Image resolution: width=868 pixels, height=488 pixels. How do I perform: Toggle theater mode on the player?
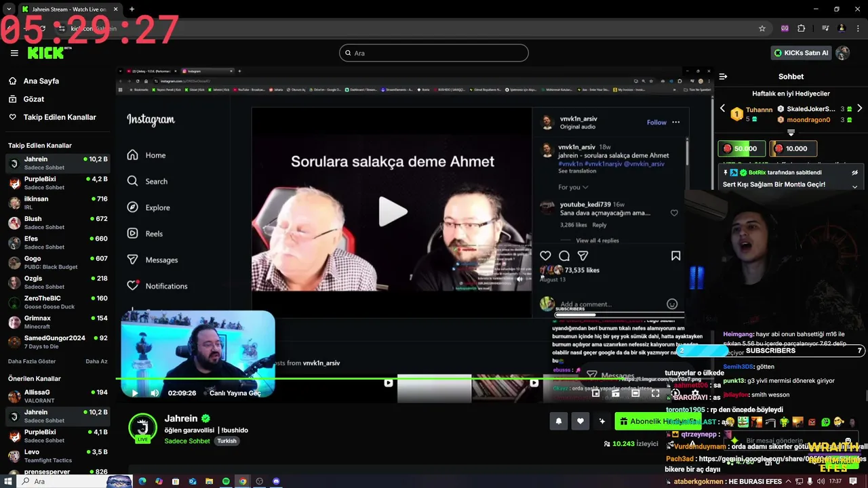[635, 392]
